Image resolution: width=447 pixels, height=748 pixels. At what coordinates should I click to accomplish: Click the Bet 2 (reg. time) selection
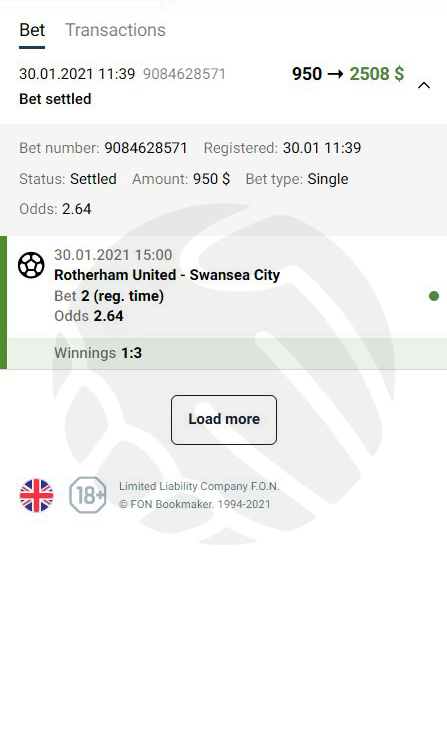[109, 296]
